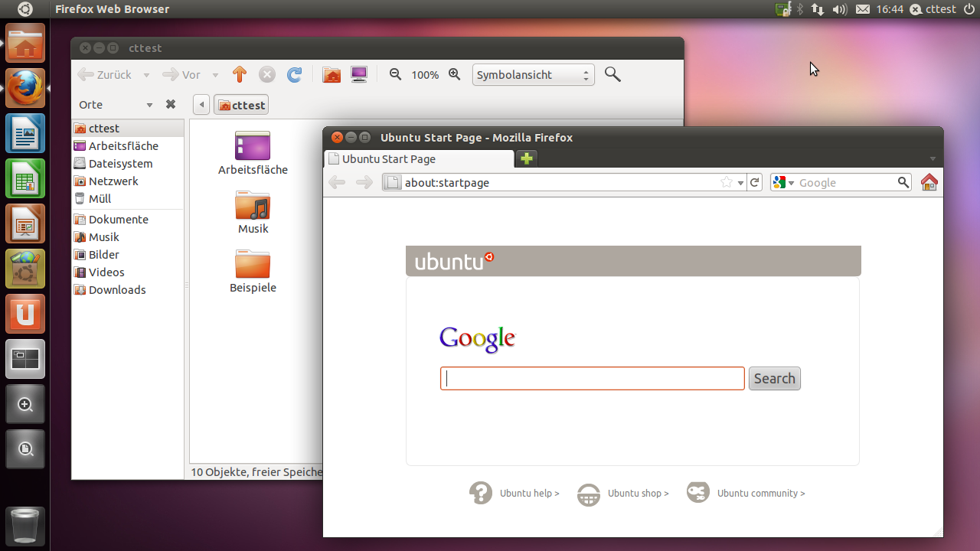980x551 pixels.
Task: Click the Computer toolbar icon in Nautilus
Action: [358, 74]
